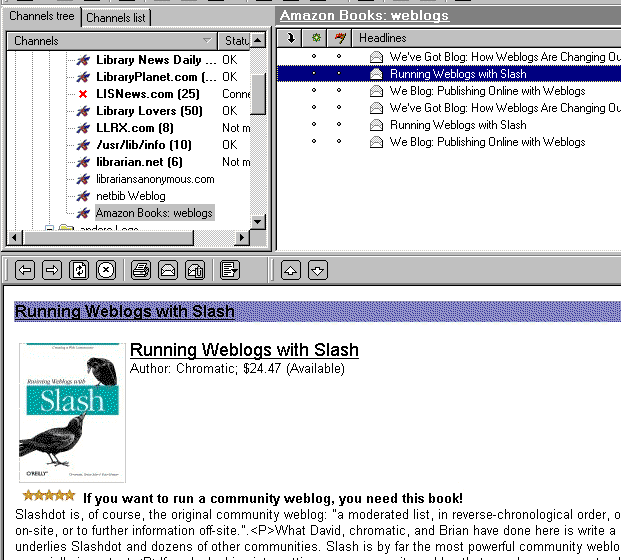Go to next headline with down arrow
Image resolution: width=621 pixels, height=560 pixels.
[x=318, y=270]
